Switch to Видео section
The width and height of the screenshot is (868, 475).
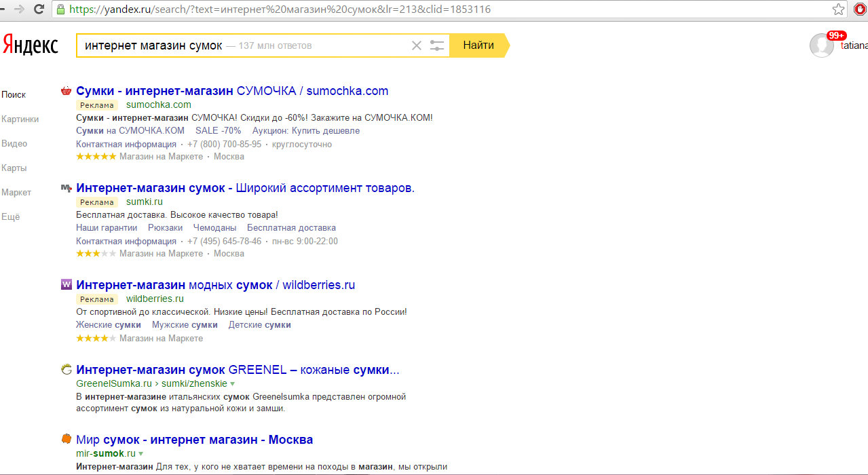(x=14, y=144)
